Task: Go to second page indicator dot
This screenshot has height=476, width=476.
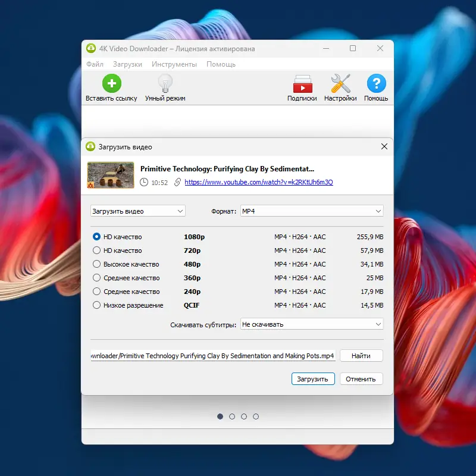Action: pos(232,416)
